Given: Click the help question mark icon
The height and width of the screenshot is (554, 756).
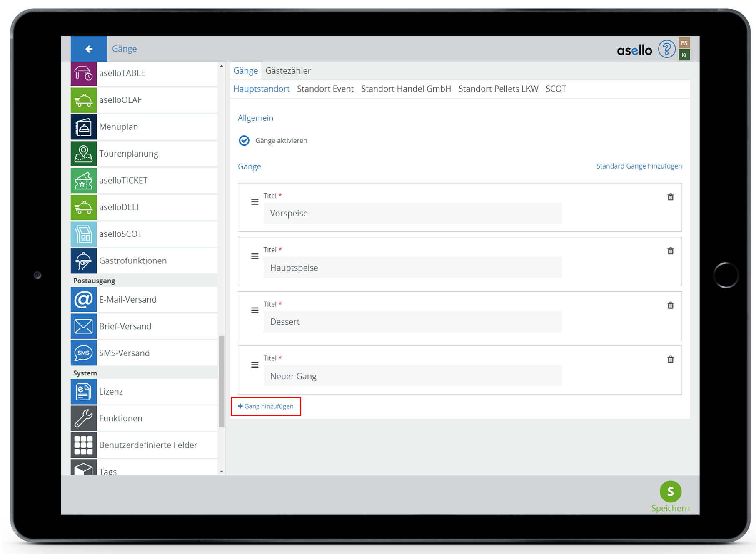Looking at the screenshot, I should click(666, 49).
